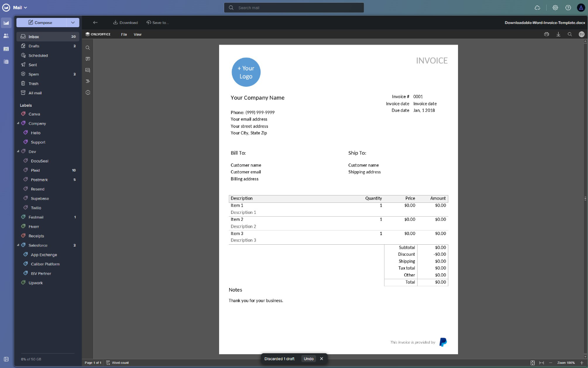Click the Fit to page icon
Viewport: 588px width, 368px height.
coord(532,362)
